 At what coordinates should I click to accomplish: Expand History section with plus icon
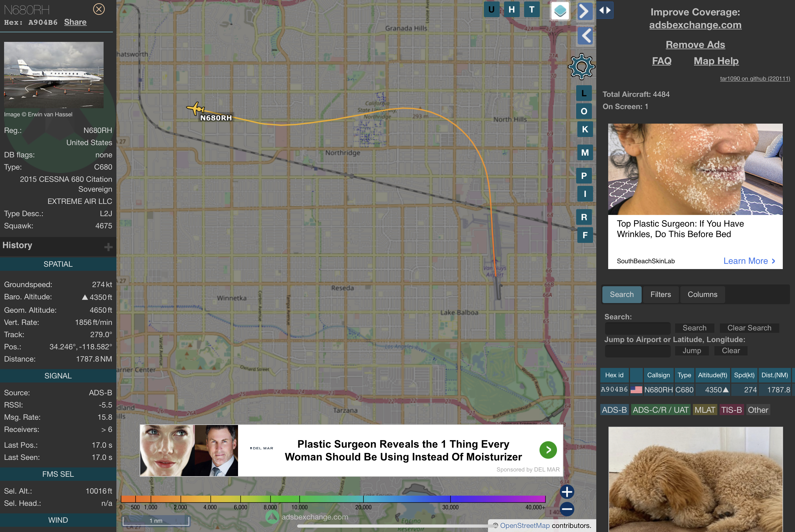click(108, 247)
